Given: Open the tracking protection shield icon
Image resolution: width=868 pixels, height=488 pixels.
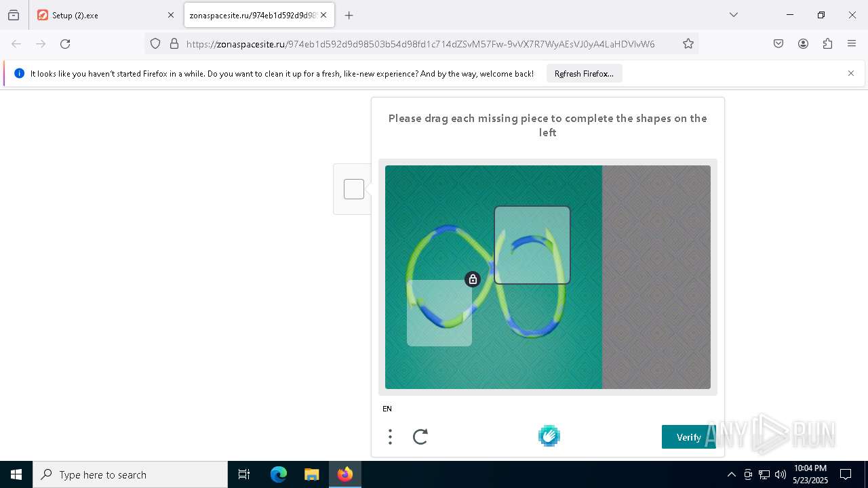Looking at the screenshot, I should (x=155, y=44).
